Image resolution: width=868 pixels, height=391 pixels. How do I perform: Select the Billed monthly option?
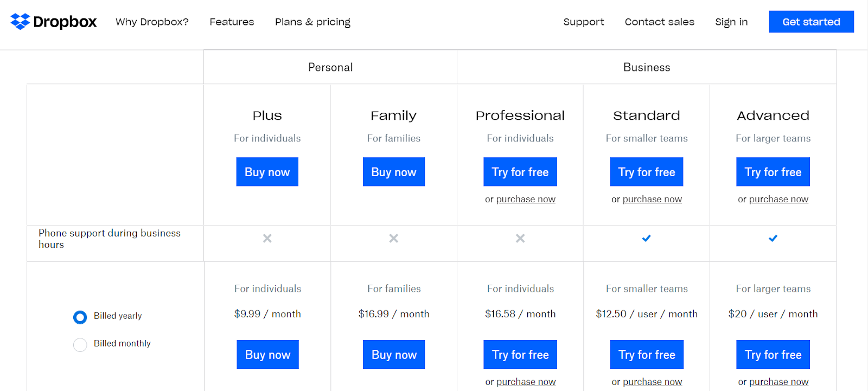tap(80, 345)
